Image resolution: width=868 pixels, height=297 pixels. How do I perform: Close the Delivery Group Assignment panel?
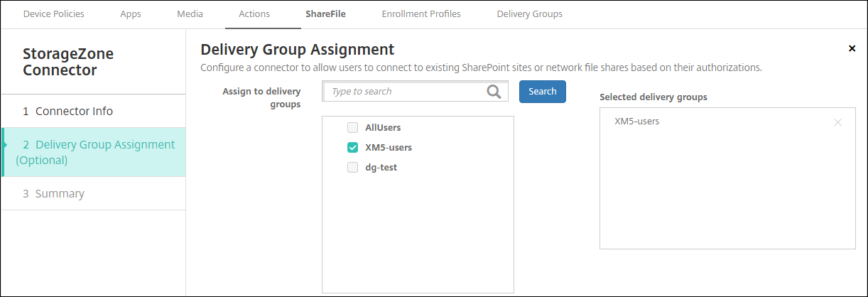(852, 48)
